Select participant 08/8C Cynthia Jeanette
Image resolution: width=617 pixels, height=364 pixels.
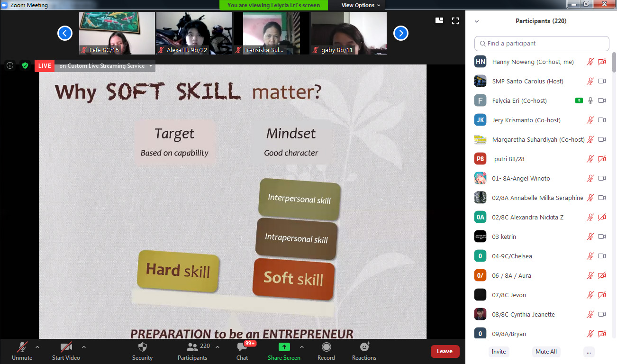[541, 314]
